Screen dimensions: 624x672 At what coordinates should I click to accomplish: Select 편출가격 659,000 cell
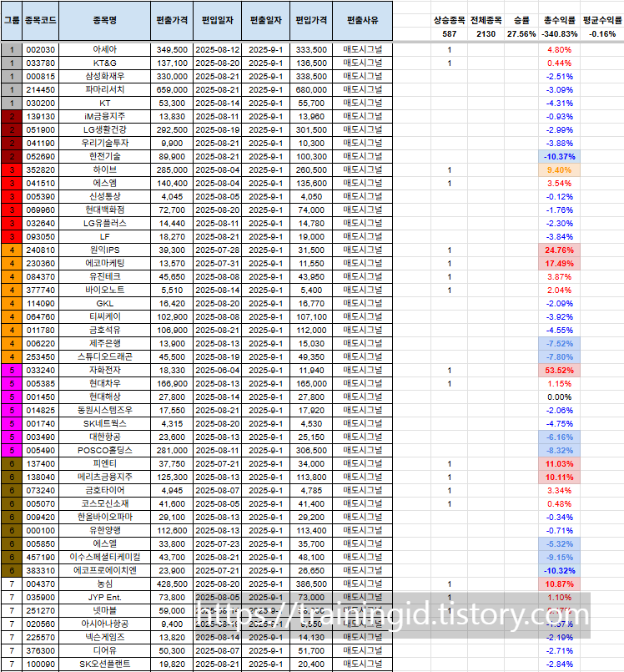[x=172, y=89]
